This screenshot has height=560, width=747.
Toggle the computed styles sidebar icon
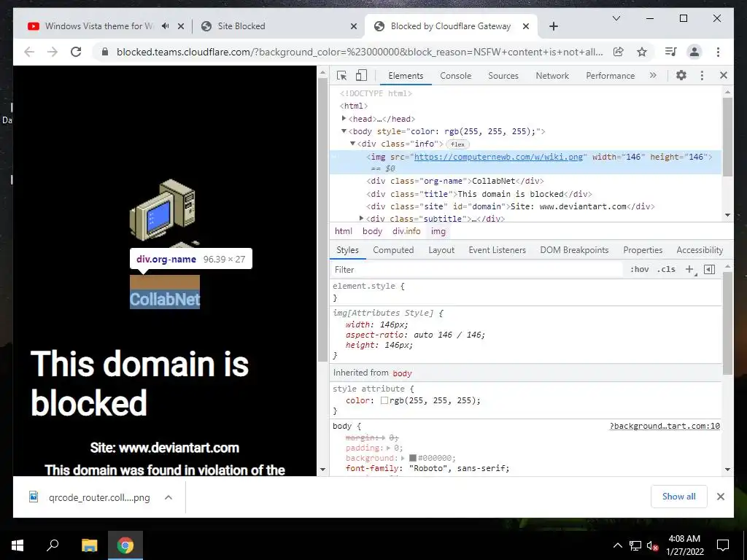point(709,270)
